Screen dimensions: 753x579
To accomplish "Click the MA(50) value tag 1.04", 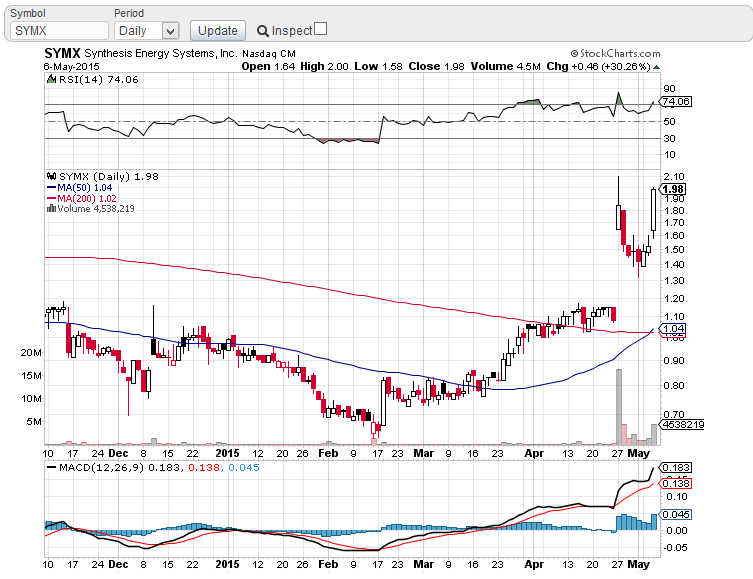I will (672, 328).
